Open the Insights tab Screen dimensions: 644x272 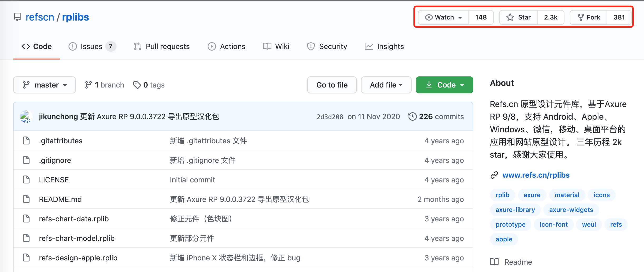click(x=384, y=46)
